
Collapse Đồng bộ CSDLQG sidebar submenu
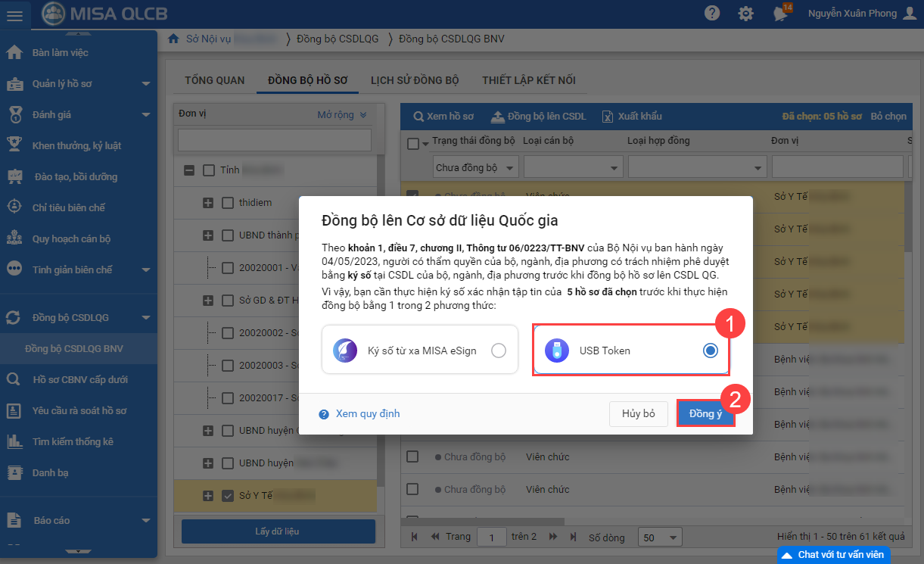point(146,318)
